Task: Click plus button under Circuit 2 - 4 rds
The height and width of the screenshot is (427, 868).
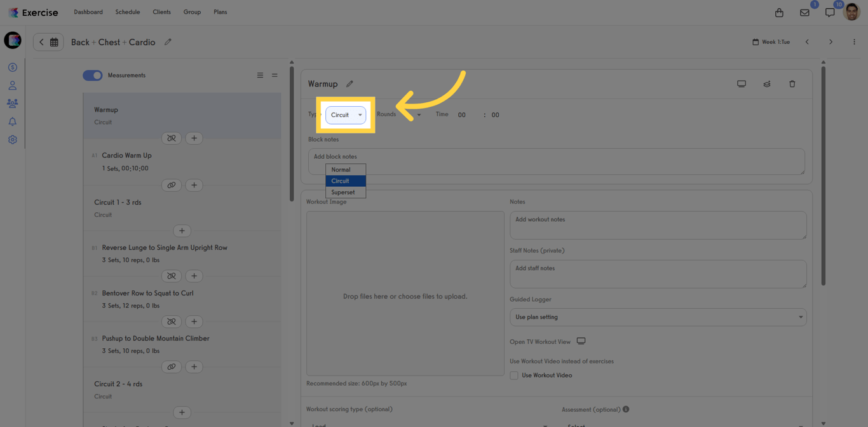Action: tap(182, 412)
